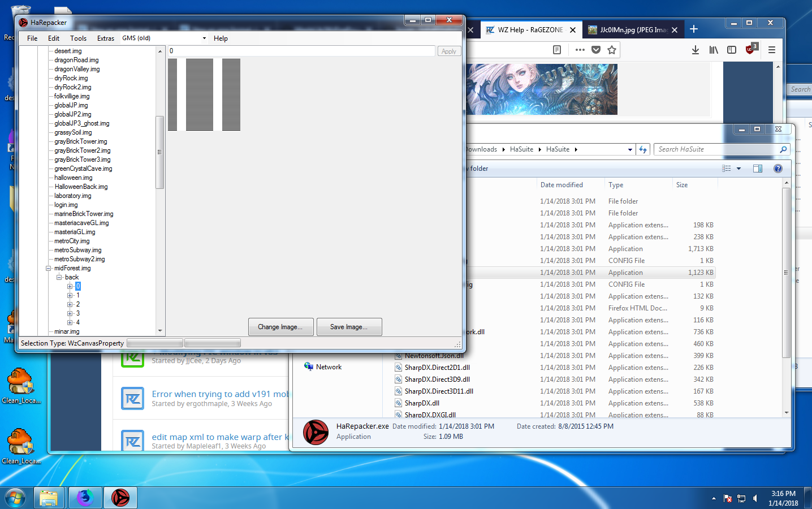
Task: Select minar.img in the tree
Action: point(67,331)
